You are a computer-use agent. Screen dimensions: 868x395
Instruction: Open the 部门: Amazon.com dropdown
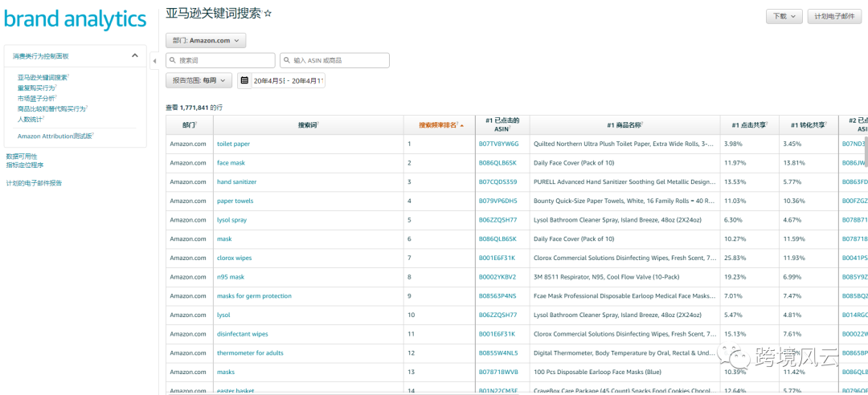pos(206,40)
